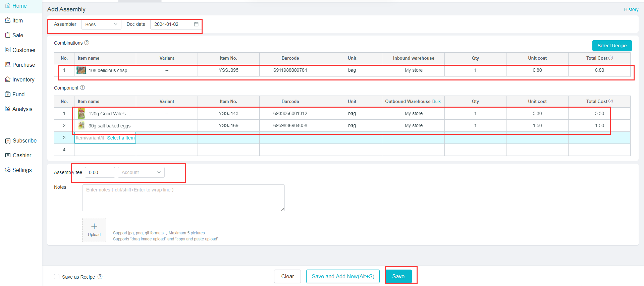This screenshot has height=286, width=644.
Task: Open the Account dropdown for assembly fee
Action: click(x=141, y=172)
